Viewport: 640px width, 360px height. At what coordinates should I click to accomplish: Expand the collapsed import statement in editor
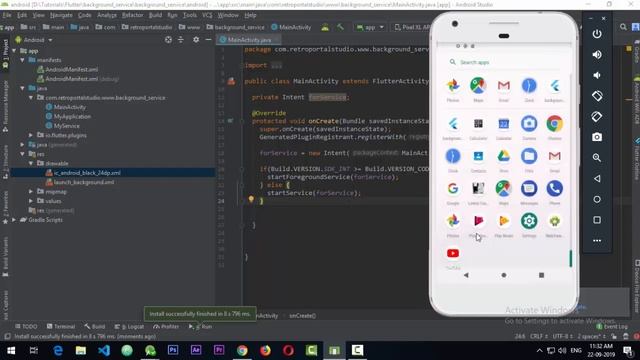276,65
